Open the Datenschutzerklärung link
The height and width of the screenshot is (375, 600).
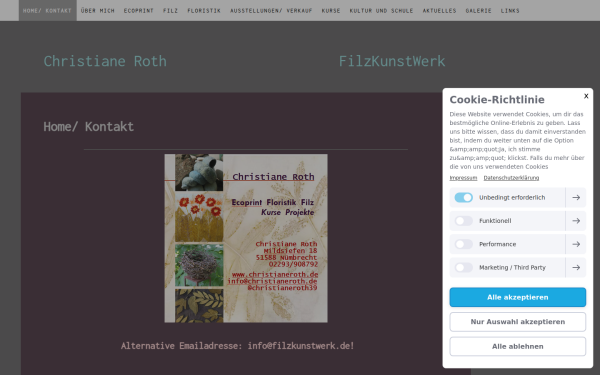coord(511,178)
